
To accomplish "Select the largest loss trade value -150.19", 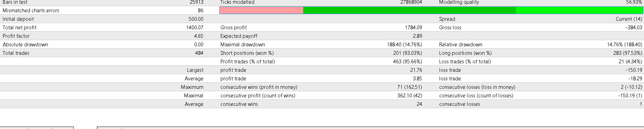I will tap(634, 70).
